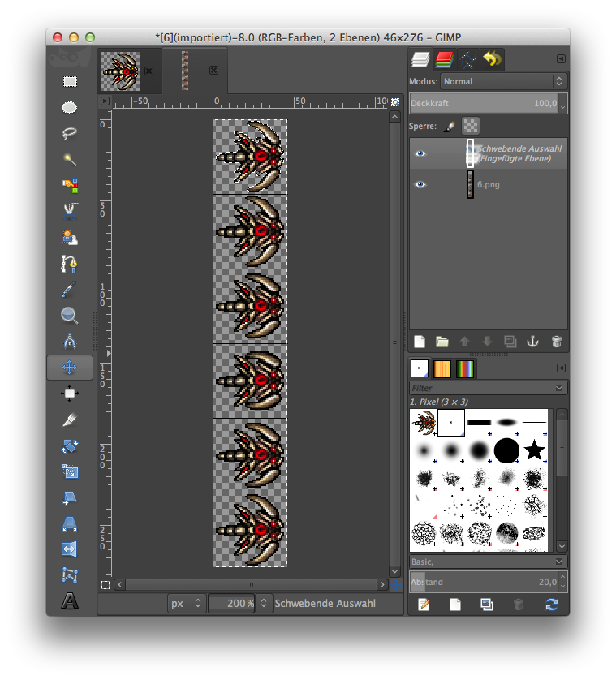Select the Cage Transform tool
The width and height of the screenshot is (616, 680).
point(70,575)
